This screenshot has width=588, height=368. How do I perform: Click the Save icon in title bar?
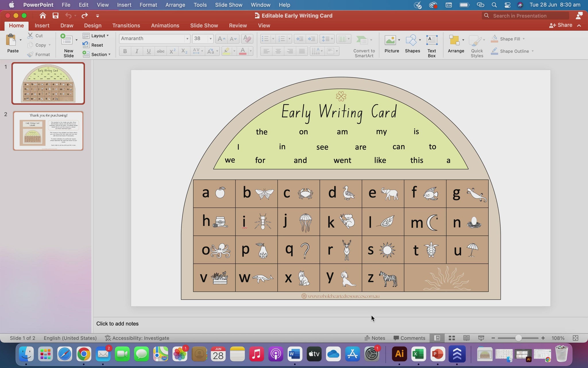(55, 16)
